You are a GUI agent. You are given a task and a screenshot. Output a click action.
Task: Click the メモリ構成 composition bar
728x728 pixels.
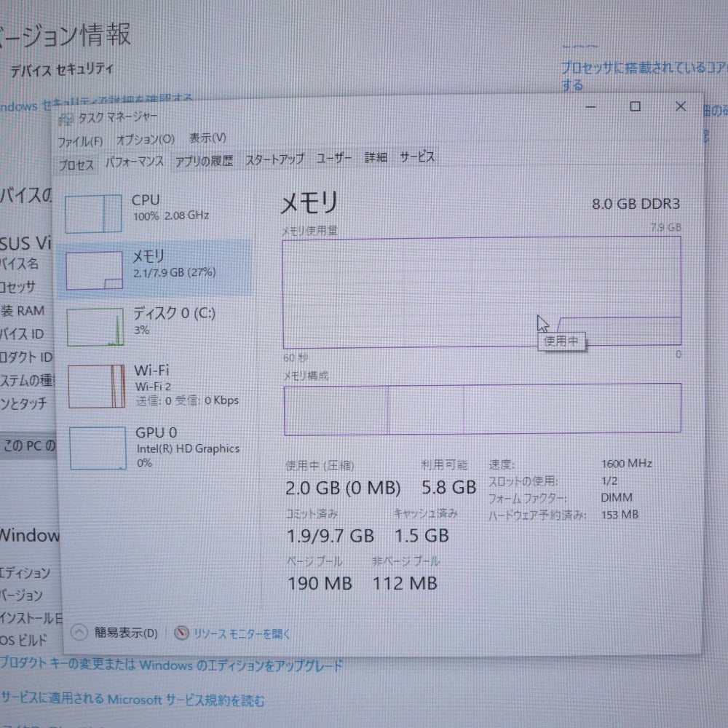(483, 408)
